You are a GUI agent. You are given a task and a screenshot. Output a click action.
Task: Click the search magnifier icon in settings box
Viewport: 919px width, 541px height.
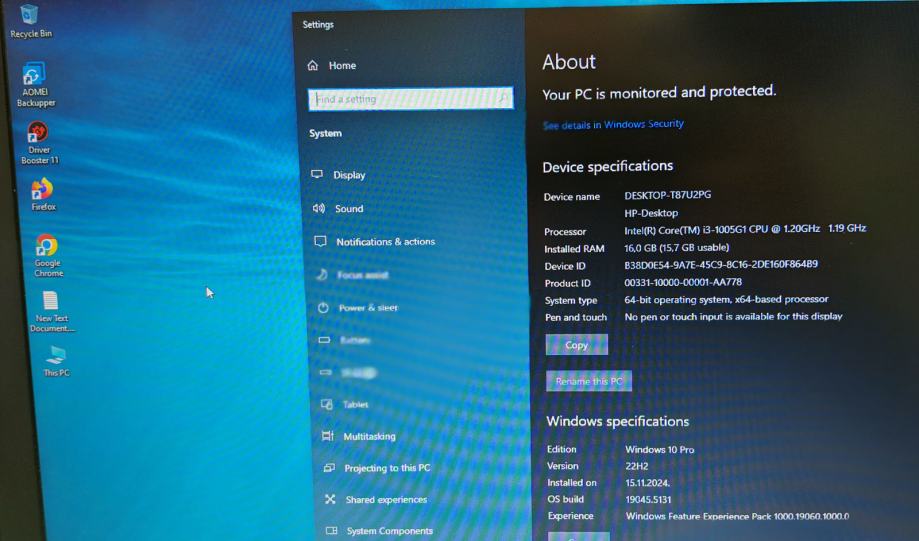click(503, 97)
